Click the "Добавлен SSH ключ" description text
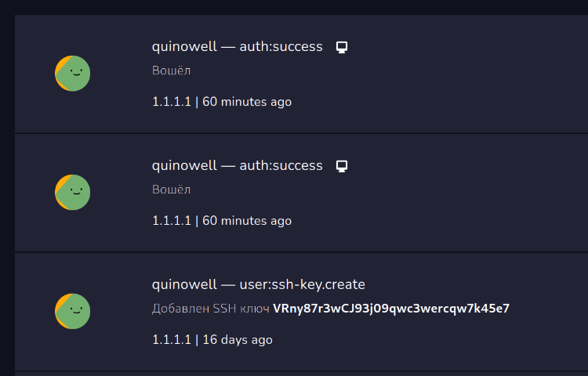Image resolution: width=588 pixels, height=376 pixels. 210,309
